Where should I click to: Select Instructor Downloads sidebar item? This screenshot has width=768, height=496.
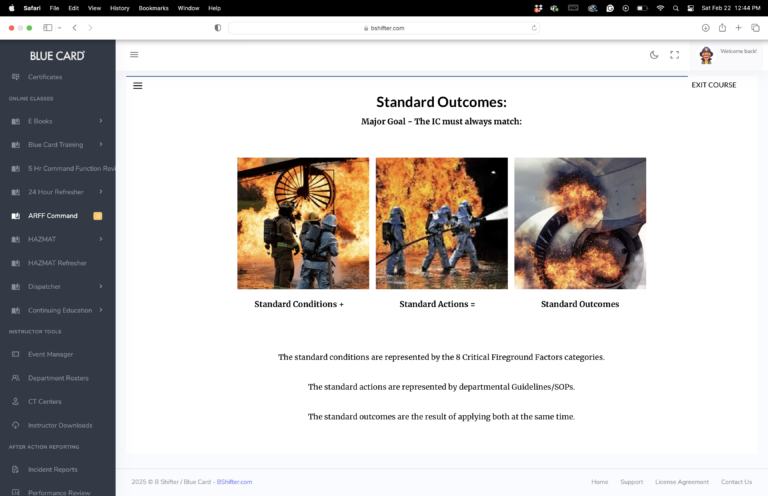[60, 425]
